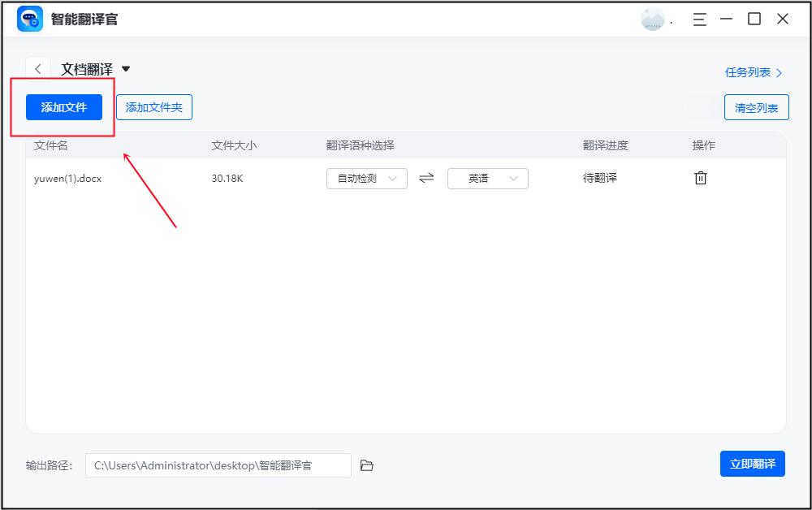Click the 添加文件 button to add files
The image size is (812, 510).
pyautogui.click(x=65, y=106)
